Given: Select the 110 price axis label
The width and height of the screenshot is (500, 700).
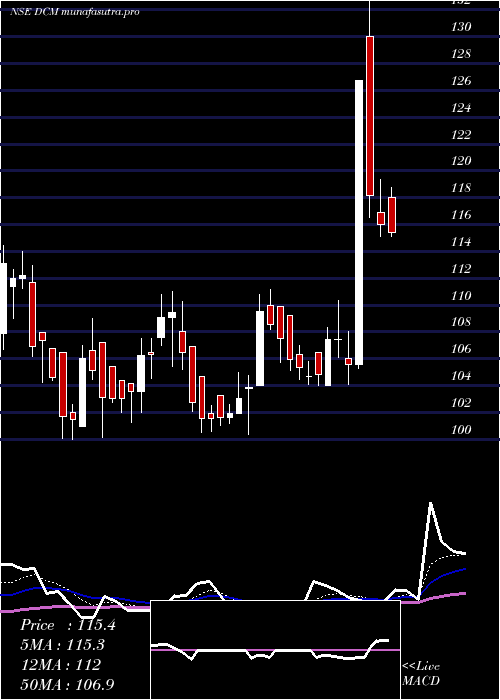Looking at the screenshot, I should (x=460, y=296).
